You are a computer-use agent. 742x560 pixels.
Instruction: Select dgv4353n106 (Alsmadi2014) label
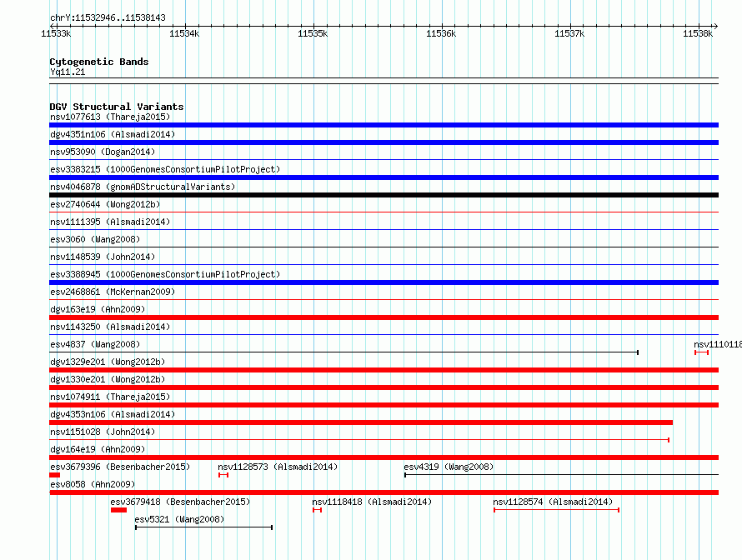coord(113,414)
